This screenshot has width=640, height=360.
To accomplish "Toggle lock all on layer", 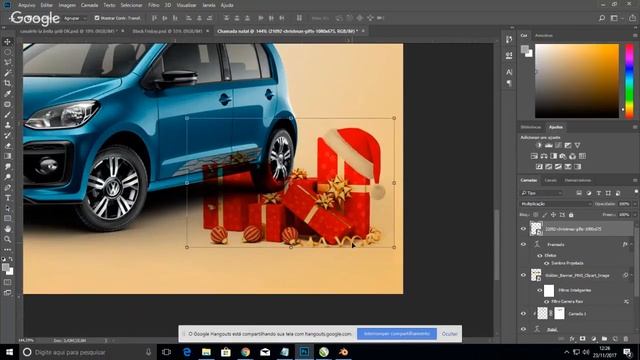I will point(571,215).
